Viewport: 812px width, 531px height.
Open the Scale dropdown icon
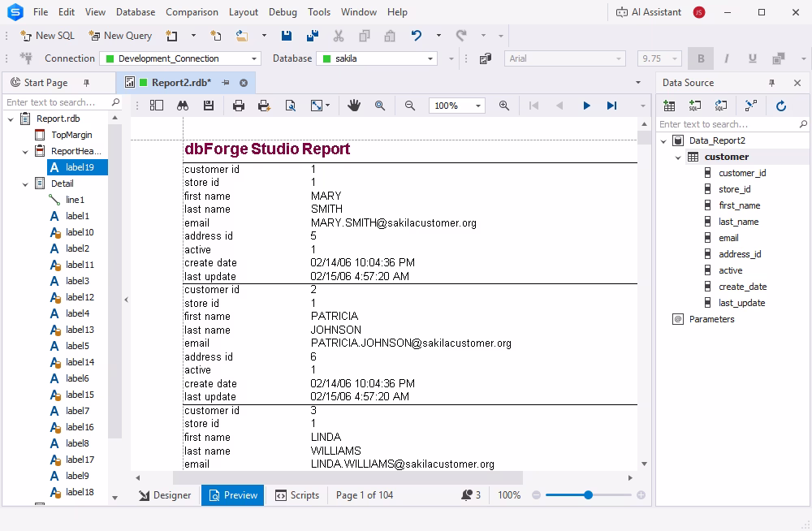320,106
